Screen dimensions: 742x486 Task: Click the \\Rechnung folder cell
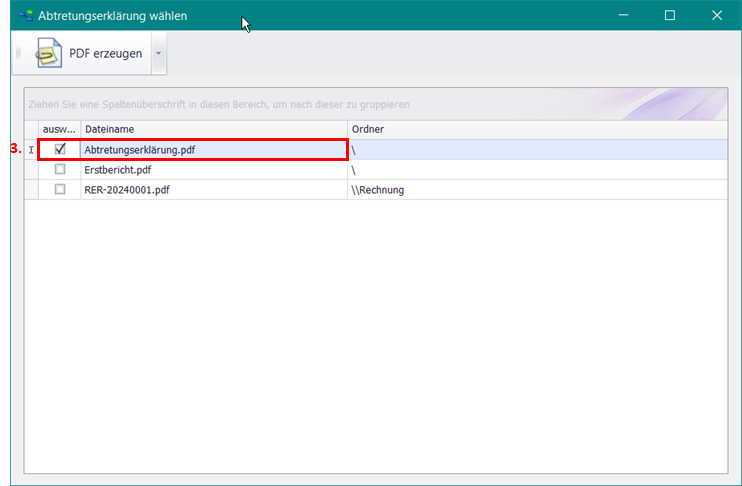click(x=378, y=189)
